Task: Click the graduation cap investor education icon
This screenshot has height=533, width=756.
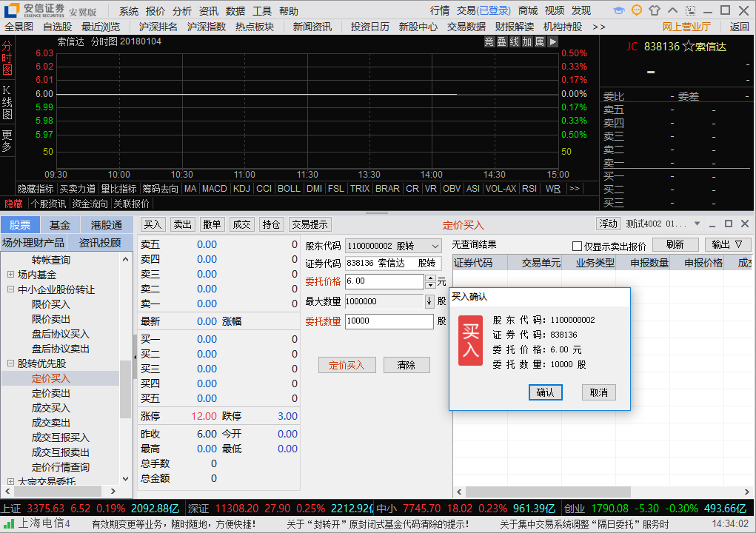Action: pos(619,10)
